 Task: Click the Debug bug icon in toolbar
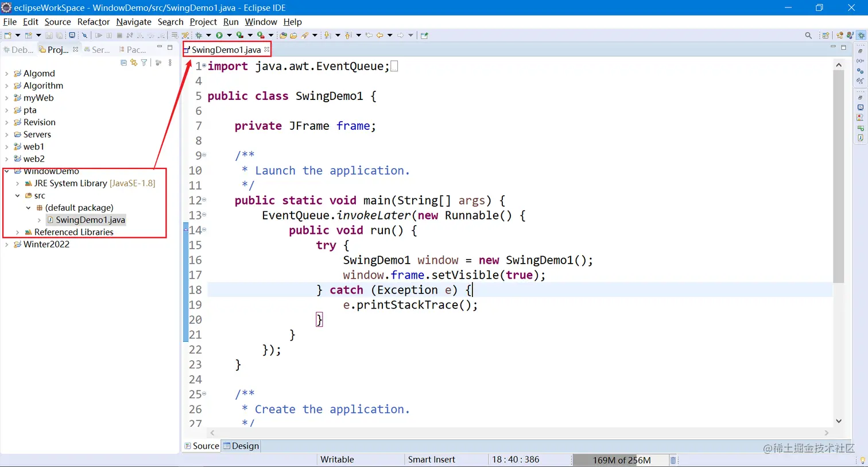click(199, 35)
